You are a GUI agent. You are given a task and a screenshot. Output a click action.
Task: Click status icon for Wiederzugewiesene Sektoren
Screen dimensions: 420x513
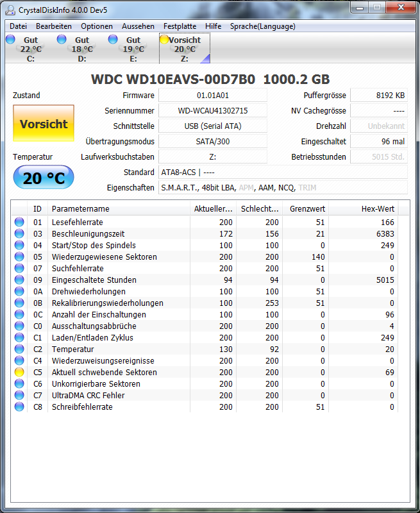point(19,256)
